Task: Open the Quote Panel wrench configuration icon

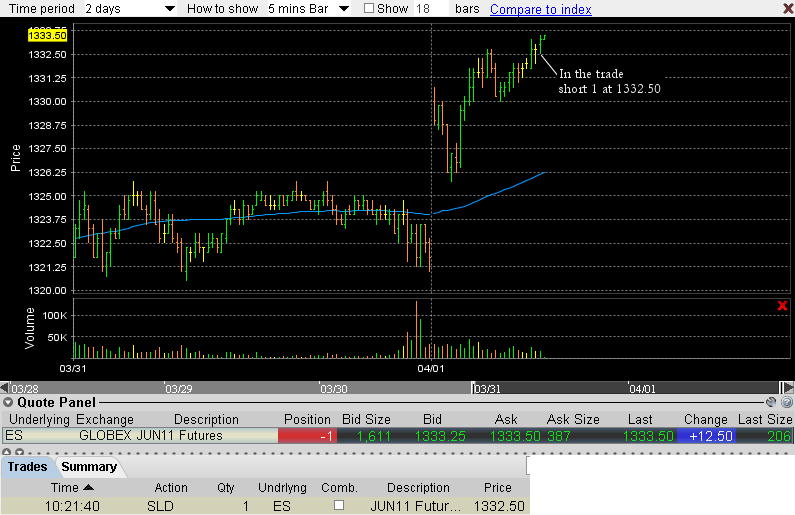Action: (771, 402)
